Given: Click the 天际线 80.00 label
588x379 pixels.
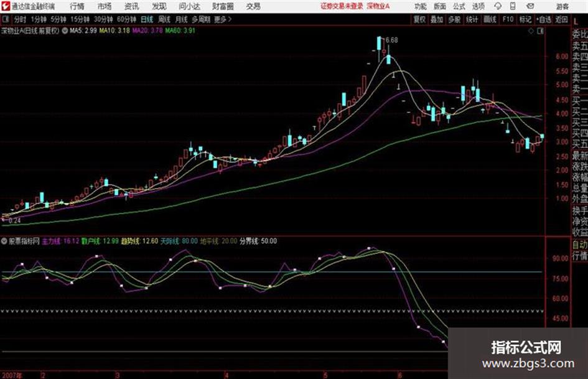Looking at the screenshot, I should click(179, 241).
